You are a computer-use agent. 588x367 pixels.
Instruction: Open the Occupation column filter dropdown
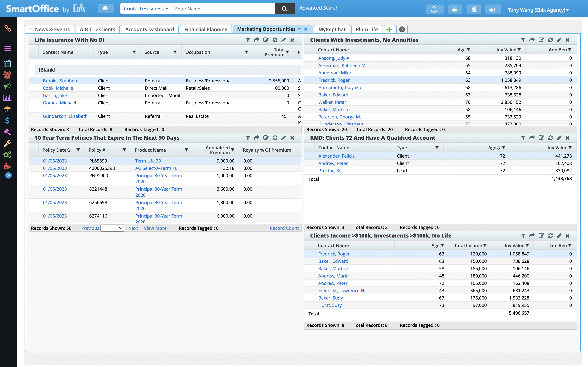tap(246, 52)
